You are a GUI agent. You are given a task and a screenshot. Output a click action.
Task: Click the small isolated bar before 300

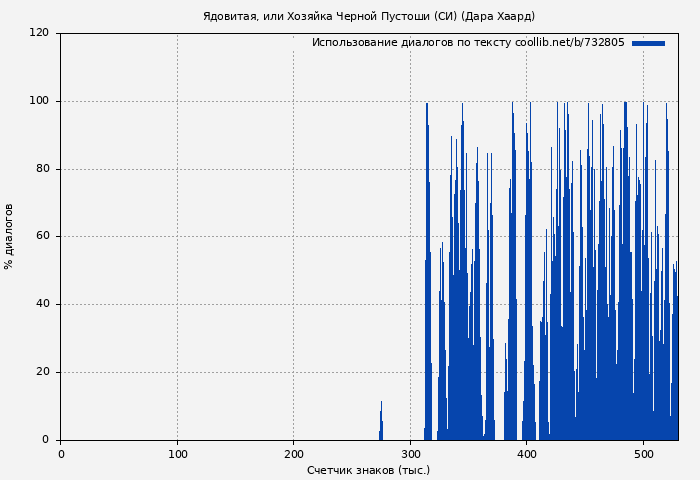point(380,425)
